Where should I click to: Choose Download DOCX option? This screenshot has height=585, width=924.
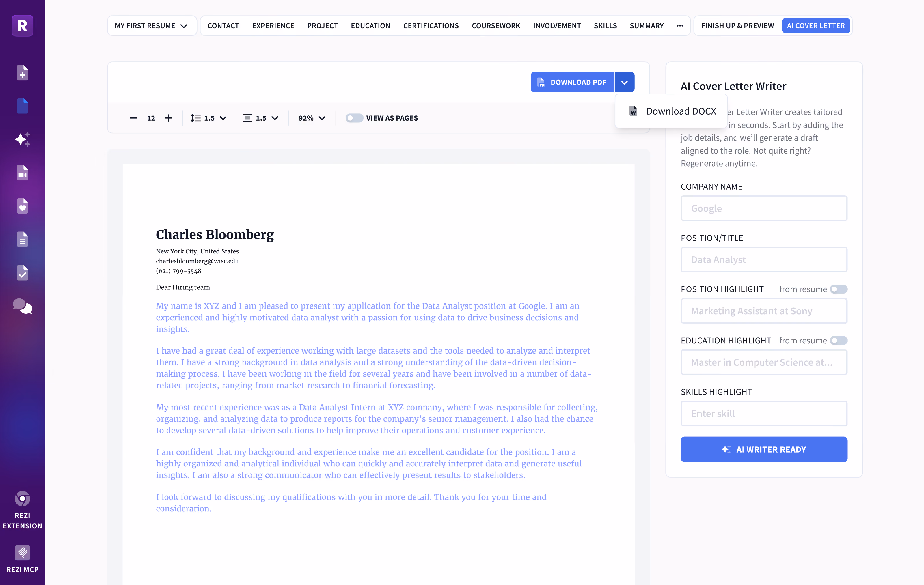coord(672,111)
